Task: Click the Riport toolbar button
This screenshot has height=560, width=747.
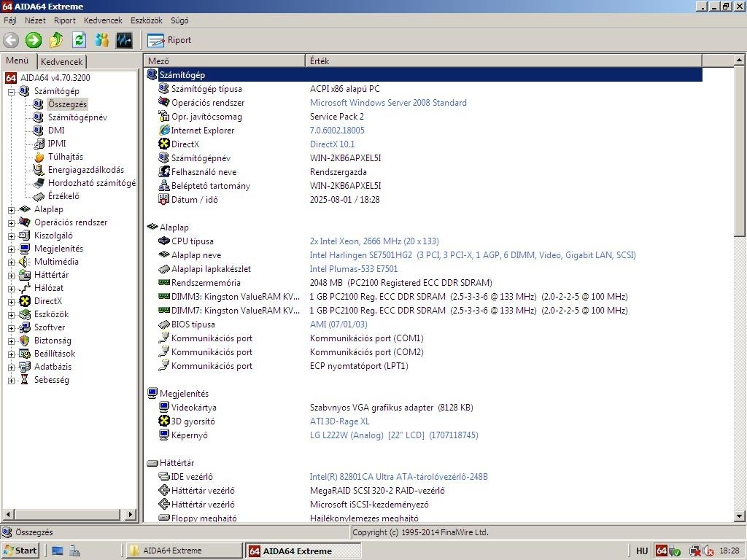Action: click(169, 41)
